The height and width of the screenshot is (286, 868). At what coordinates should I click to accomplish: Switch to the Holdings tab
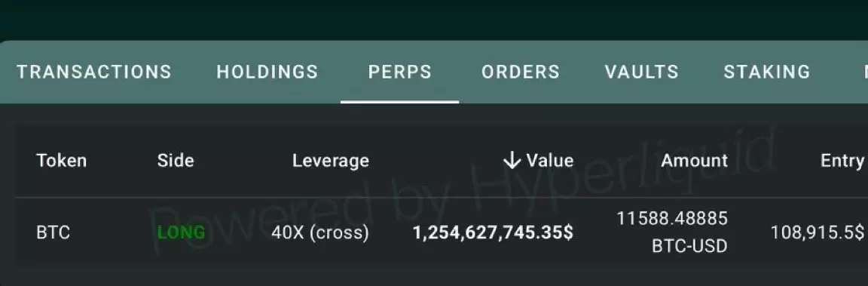point(267,72)
